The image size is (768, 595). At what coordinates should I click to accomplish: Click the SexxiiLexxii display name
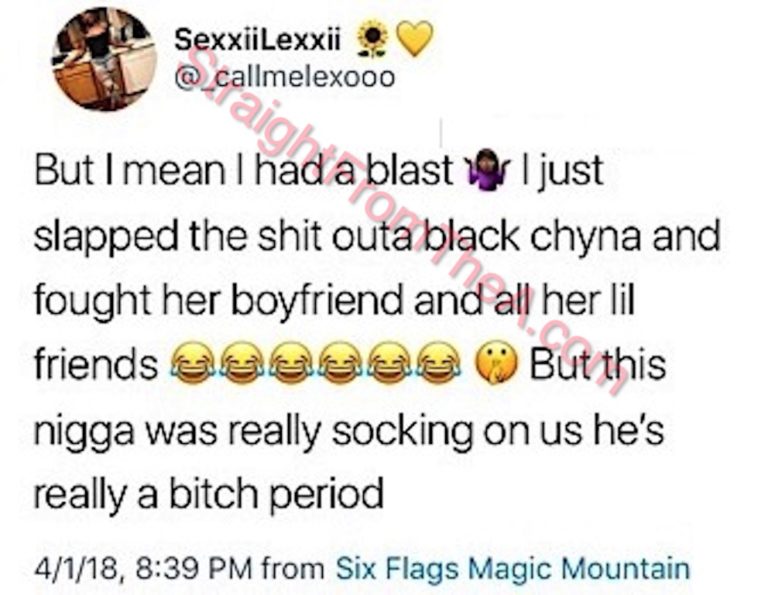click(x=257, y=39)
